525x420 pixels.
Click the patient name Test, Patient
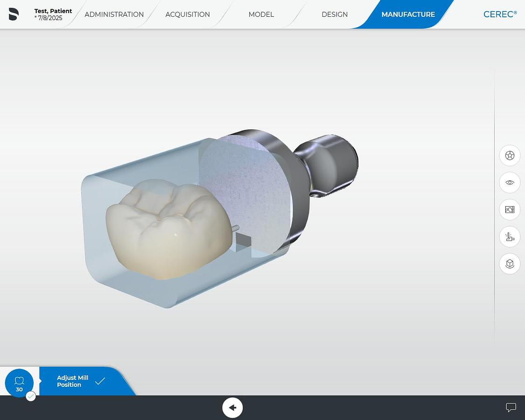(53, 11)
